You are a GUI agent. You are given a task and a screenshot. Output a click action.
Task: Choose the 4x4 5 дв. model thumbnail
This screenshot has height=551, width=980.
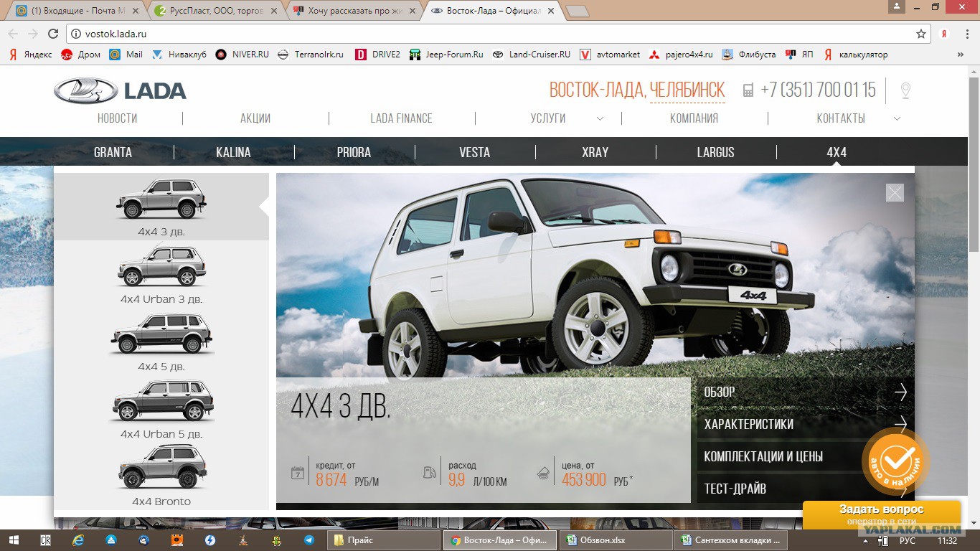[161, 342]
